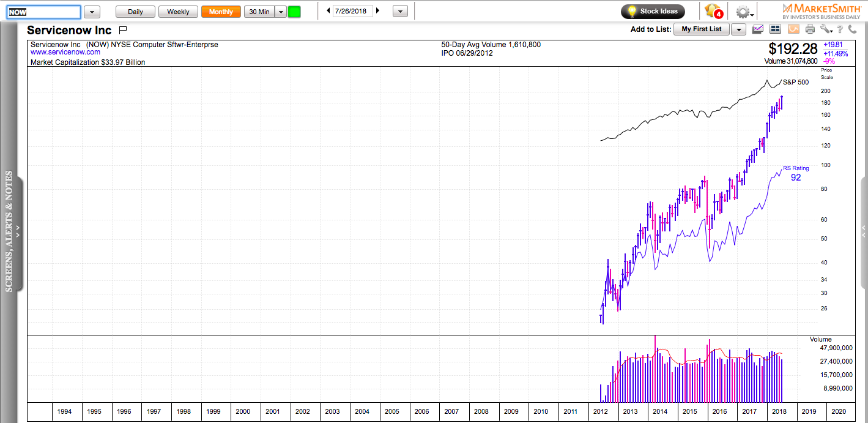
Task: Open Stock Ideas
Action: tap(653, 11)
